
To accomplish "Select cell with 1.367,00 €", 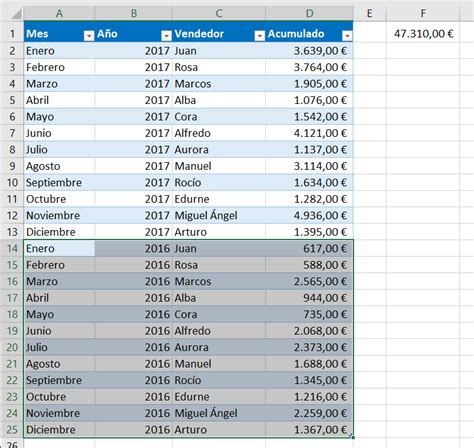I will (x=309, y=430).
